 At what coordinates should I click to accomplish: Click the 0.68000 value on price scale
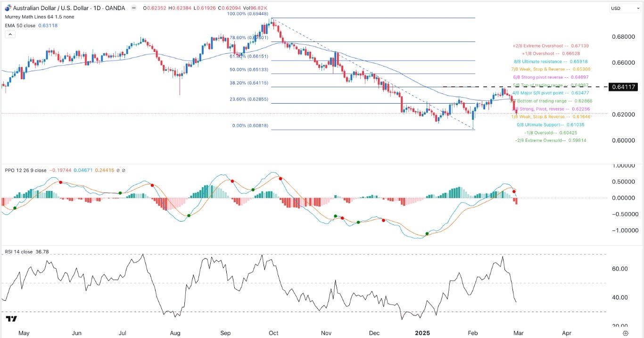[x=620, y=37]
